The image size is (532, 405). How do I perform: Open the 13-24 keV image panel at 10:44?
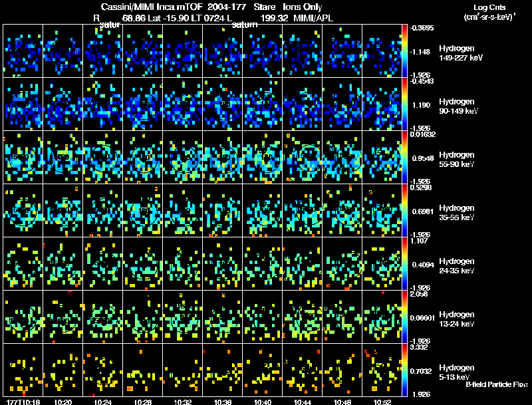click(x=303, y=317)
